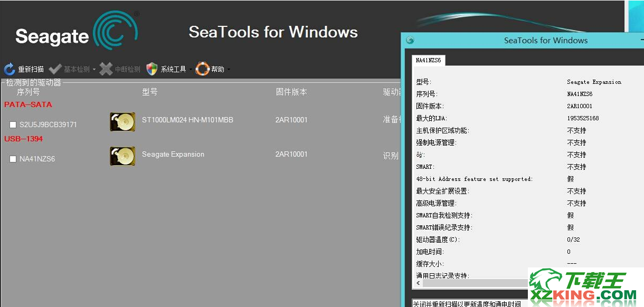Screen dimensions: 644x307
Task: Expand the 系统工具 dropdown arrow
Action: point(191,70)
